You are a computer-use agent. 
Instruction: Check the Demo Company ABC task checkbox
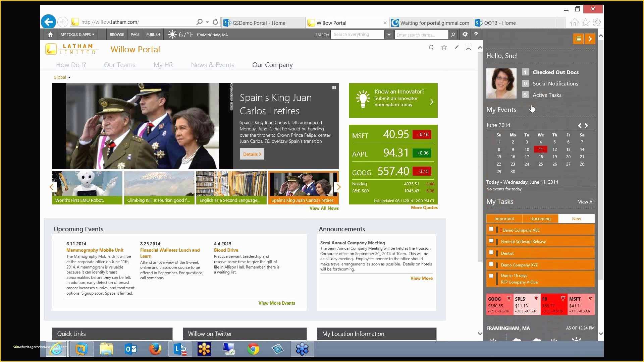[x=491, y=229]
